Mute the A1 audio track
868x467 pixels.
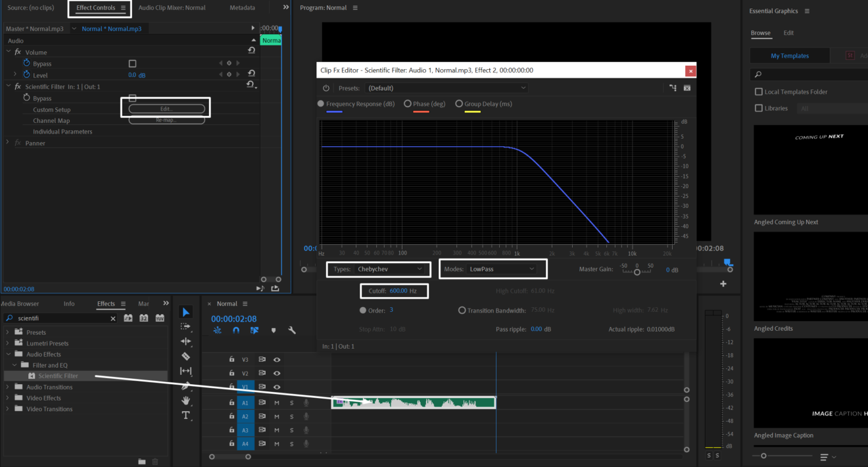tap(276, 403)
